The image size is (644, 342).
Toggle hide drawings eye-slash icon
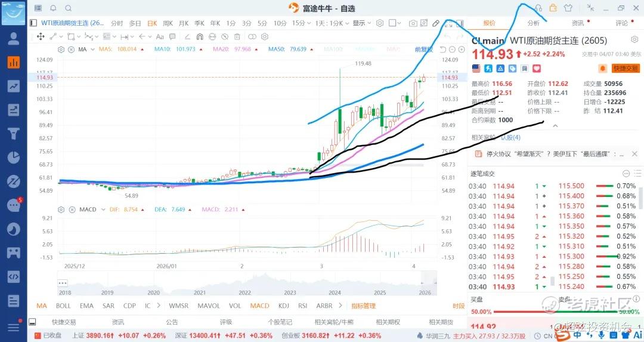(x=224, y=36)
